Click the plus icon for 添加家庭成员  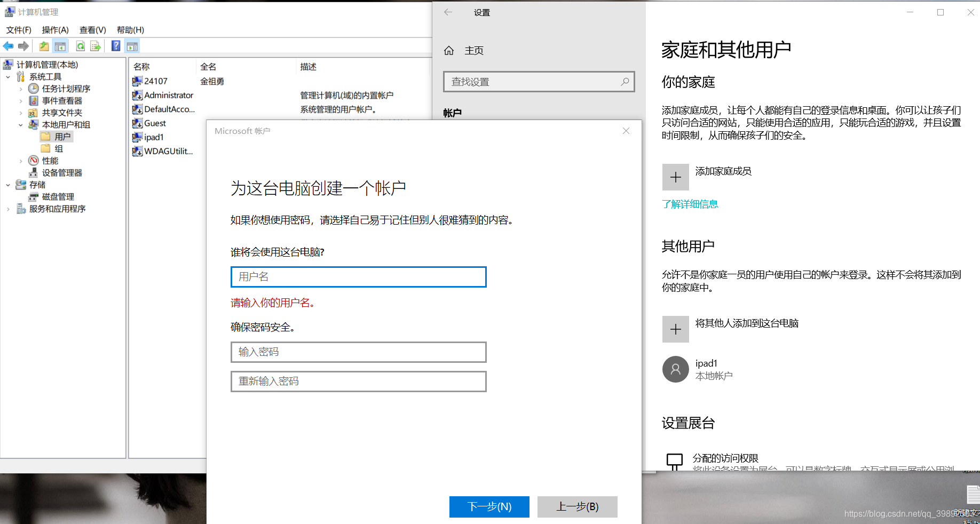coord(676,177)
